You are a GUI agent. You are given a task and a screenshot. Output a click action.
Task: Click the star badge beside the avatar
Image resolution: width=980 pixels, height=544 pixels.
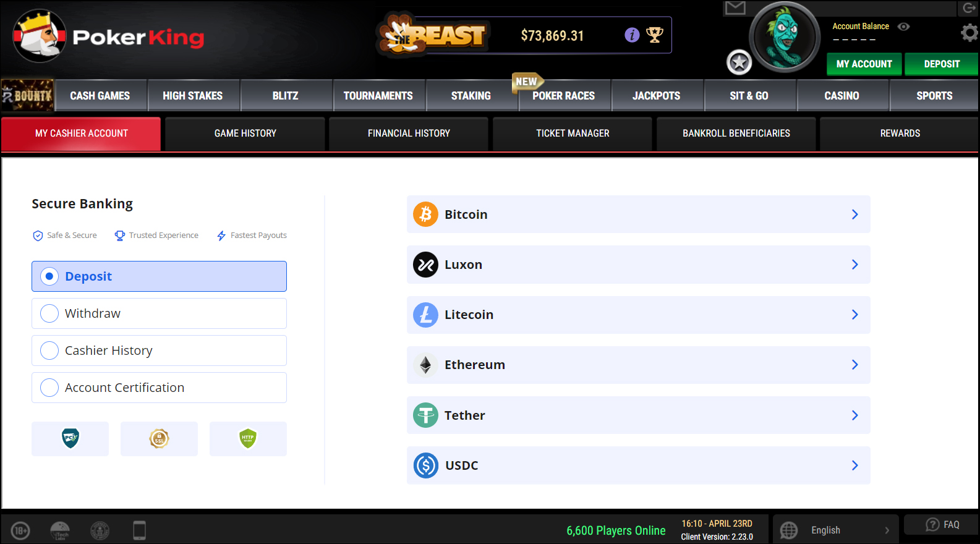739,62
